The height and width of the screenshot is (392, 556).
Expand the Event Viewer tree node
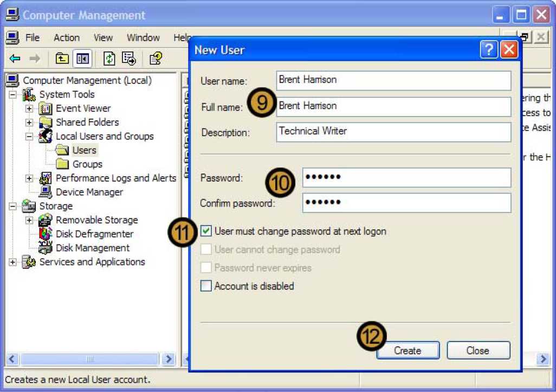[29, 108]
